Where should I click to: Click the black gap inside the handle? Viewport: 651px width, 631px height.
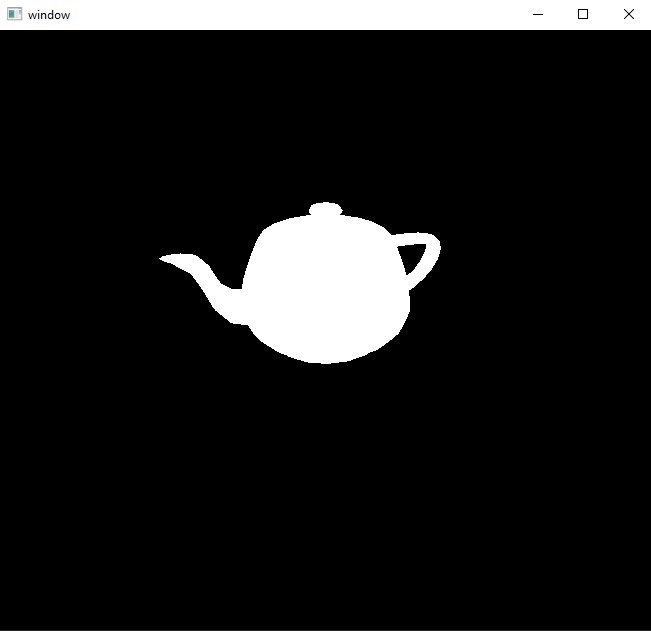412,257
